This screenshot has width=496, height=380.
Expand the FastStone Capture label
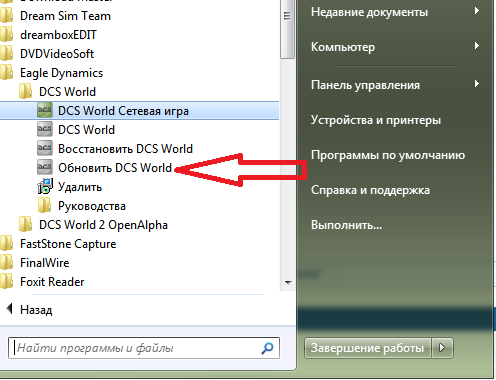[68, 244]
